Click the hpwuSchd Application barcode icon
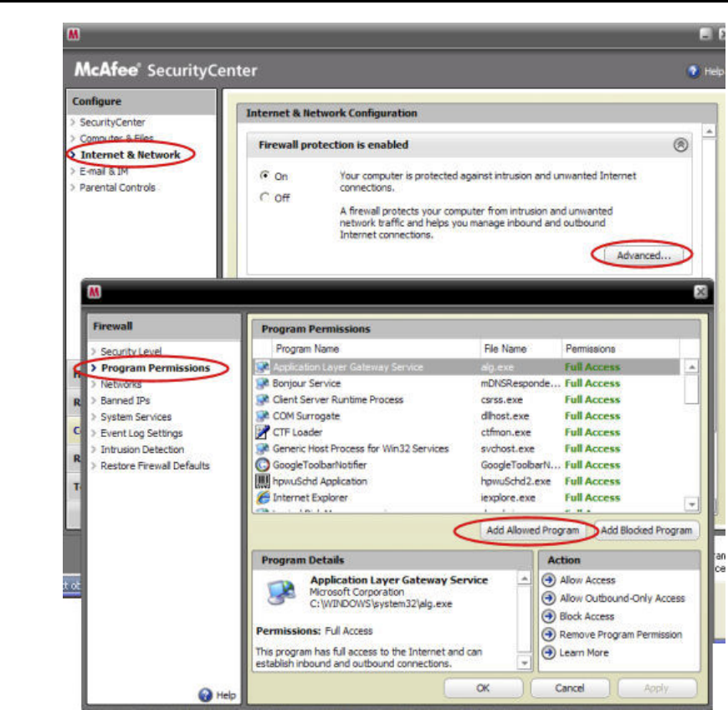The image size is (728, 710). click(x=262, y=481)
